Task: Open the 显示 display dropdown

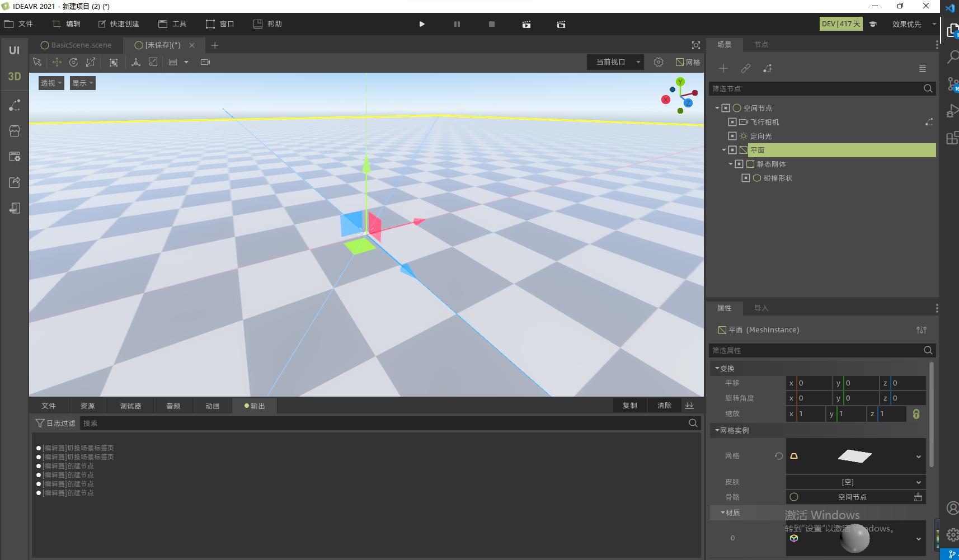Action: (x=83, y=83)
